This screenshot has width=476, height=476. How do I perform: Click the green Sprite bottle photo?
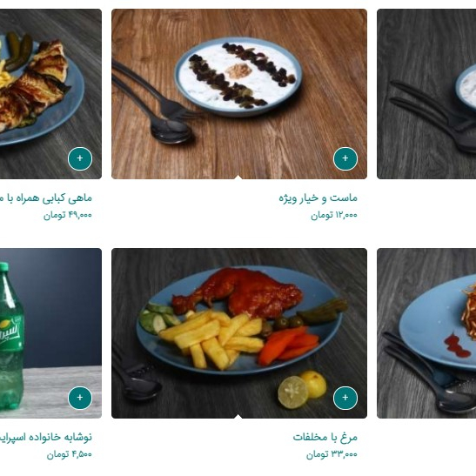[50, 333]
